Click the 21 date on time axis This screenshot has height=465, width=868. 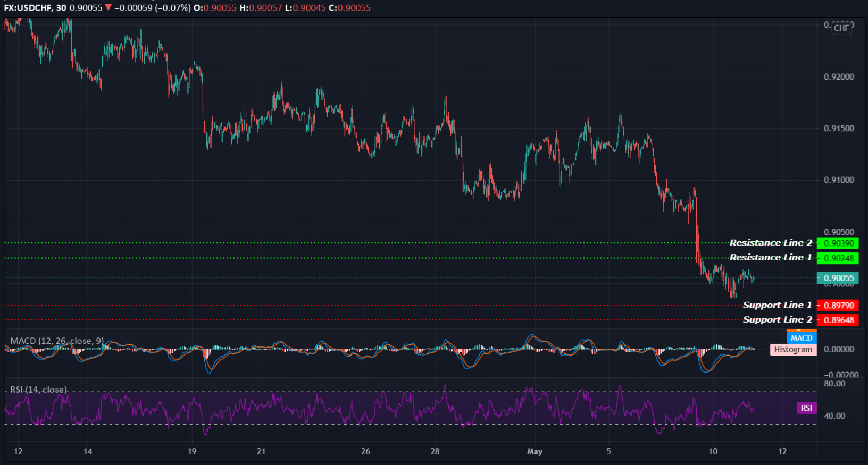click(x=261, y=452)
